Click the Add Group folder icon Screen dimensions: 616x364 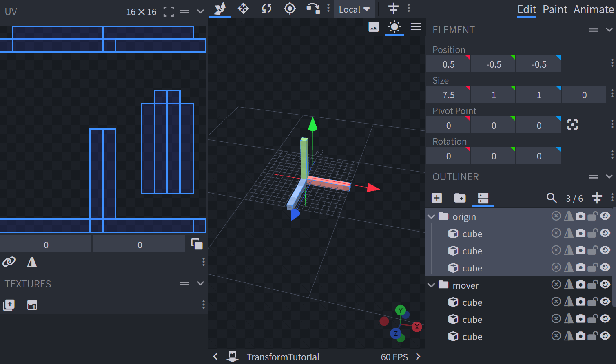click(x=460, y=198)
